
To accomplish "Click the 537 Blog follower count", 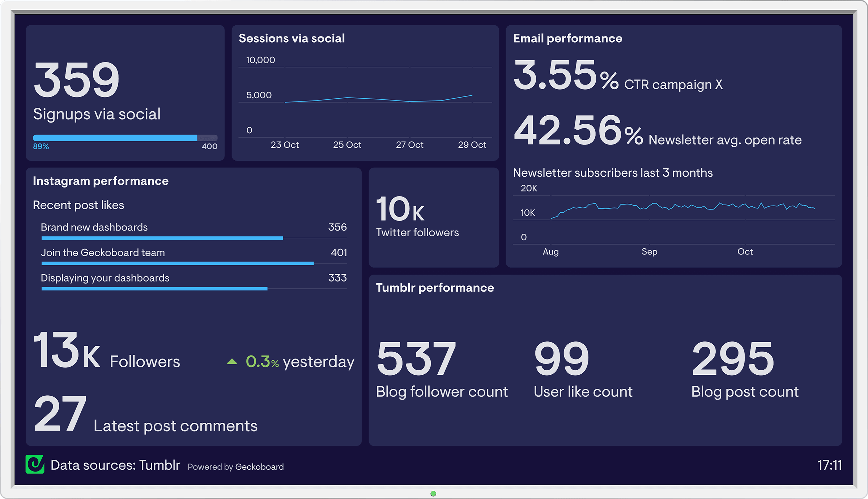I will pos(416,360).
